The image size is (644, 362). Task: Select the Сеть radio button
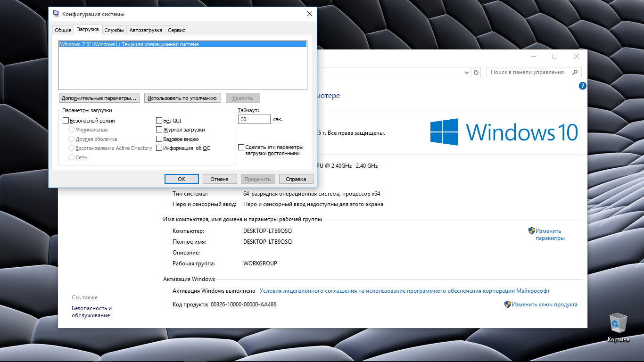pyautogui.click(x=72, y=157)
